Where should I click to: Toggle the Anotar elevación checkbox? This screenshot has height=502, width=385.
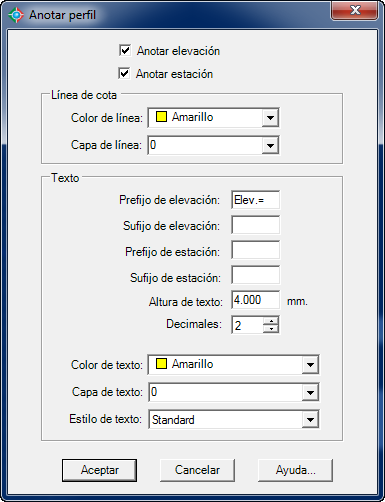click(x=125, y=51)
